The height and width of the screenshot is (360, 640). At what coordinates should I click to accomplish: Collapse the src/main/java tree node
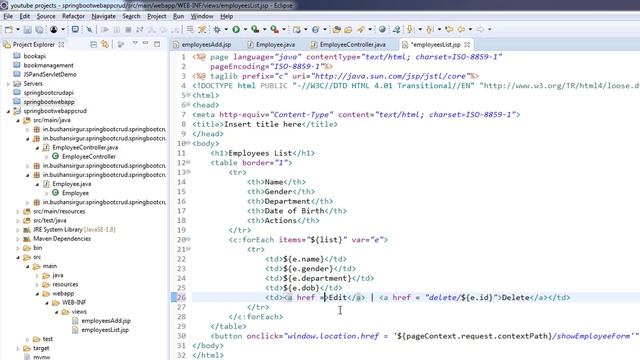(18, 120)
